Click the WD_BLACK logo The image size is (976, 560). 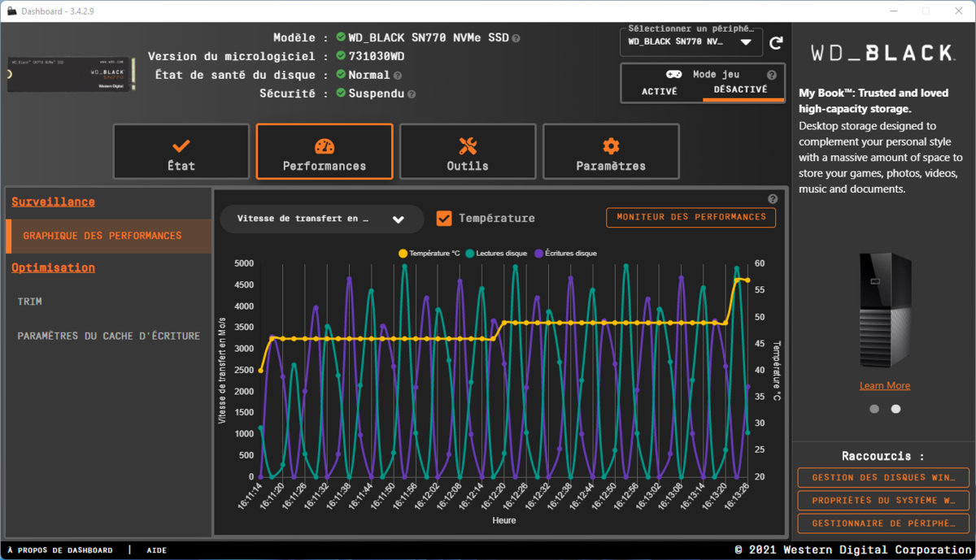pos(882,54)
